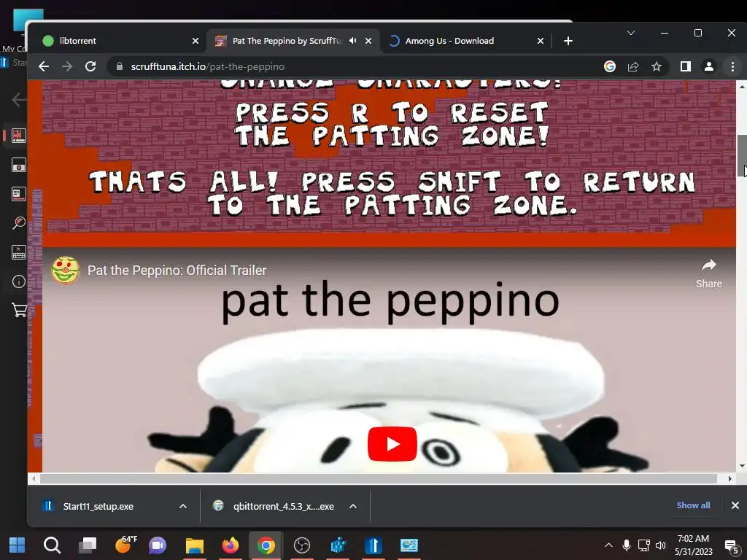Open the Chrome profile avatar
Screen dimensions: 747x560
pos(709,66)
